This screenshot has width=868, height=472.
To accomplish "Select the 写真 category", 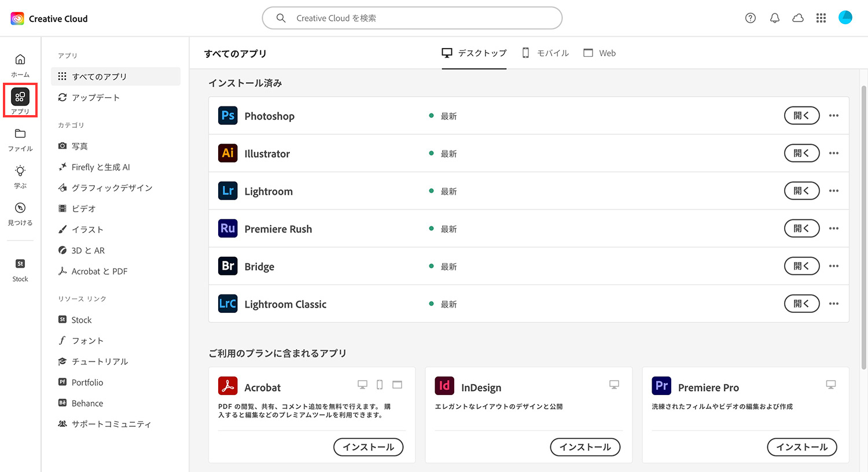I will point(73,146).
